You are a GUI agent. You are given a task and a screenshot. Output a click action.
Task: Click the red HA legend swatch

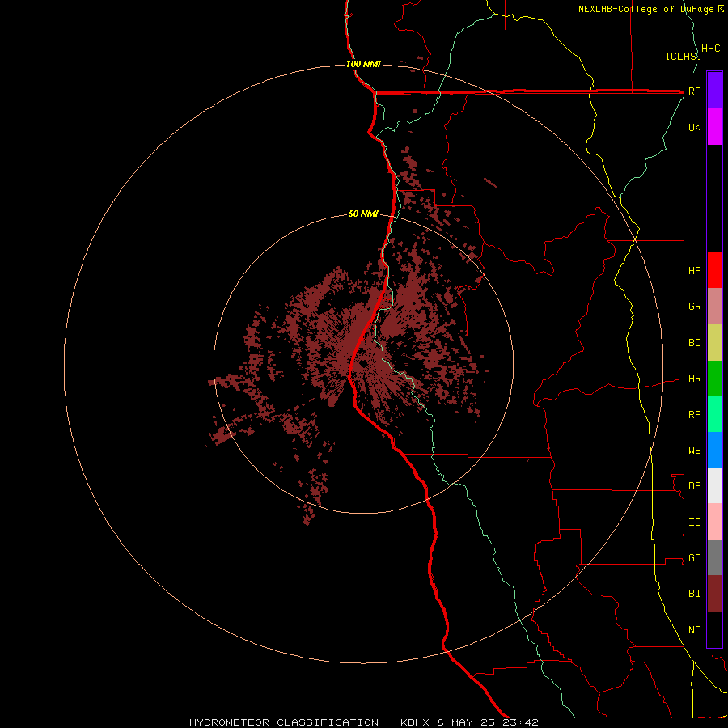coord(714,270)
